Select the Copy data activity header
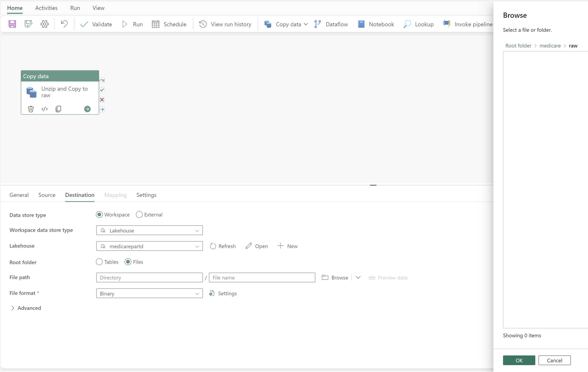The height and width of the screenshot is (372, 588). (60, 76)
